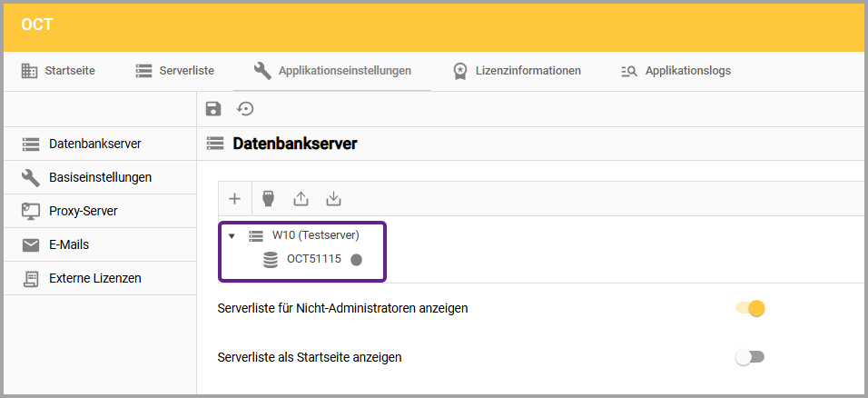Open the Lizenzinformationen tab
Viewport: 868px width, 398px height.
click(x=517, y=70)
